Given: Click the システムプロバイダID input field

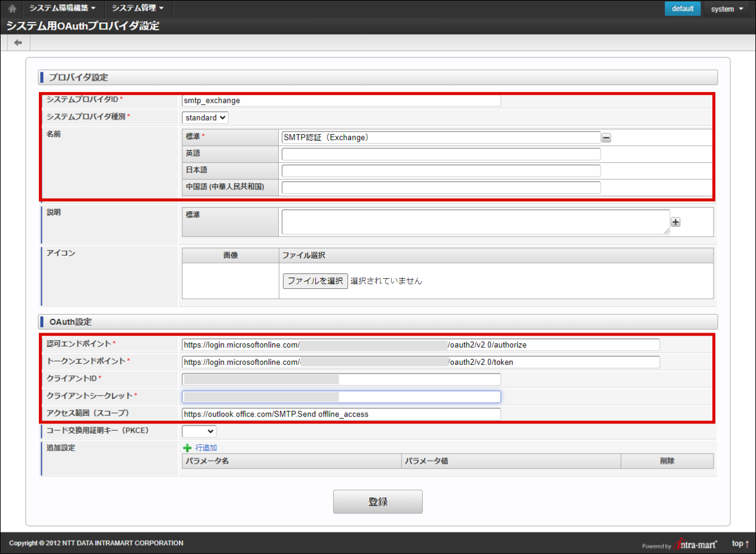Looking at the screenshot, I should click(341, 101).
